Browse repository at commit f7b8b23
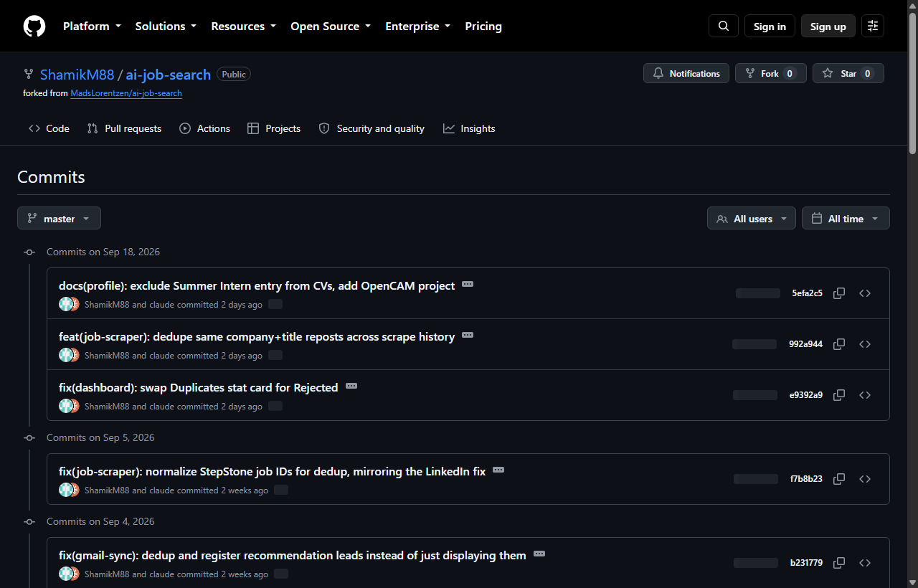This screenshot has height=588, width=918. click(865, 479)
